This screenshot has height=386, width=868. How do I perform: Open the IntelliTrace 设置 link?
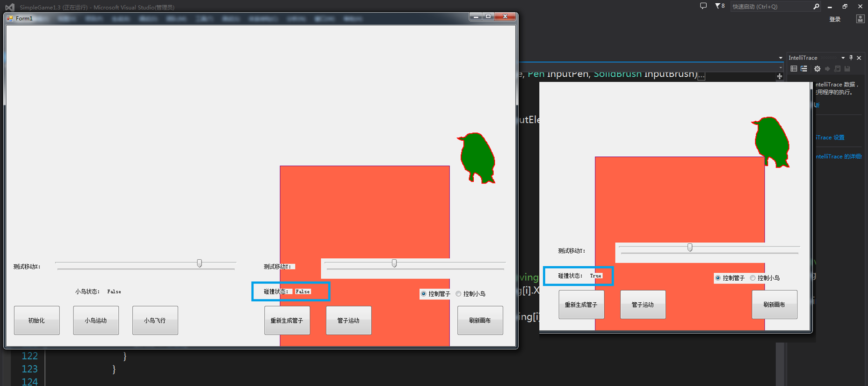coord(830,138)
